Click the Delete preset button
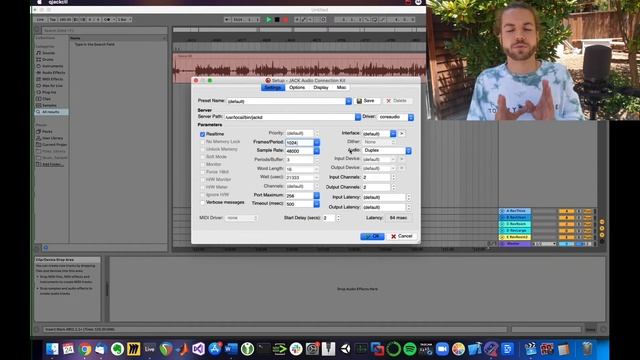The image size is (640, 360). [397, 101]
